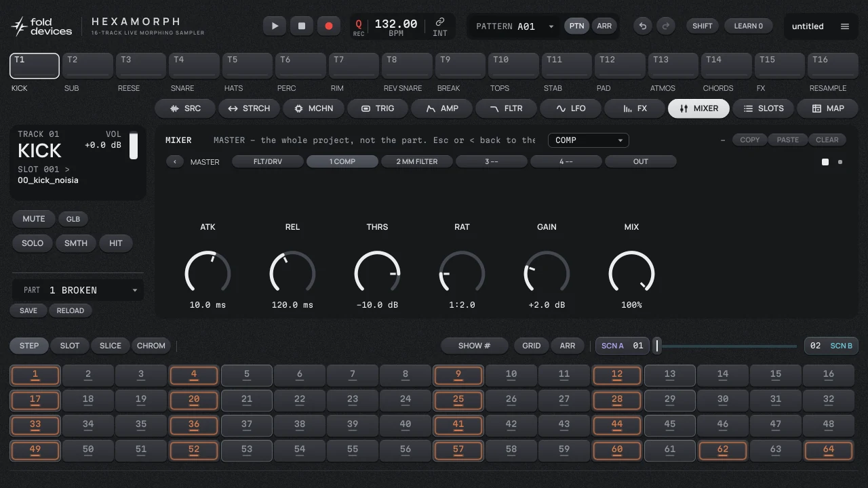Screen dimensions: 868x488
Task: Click the scene crossfader handle
Action: point(656,346)
